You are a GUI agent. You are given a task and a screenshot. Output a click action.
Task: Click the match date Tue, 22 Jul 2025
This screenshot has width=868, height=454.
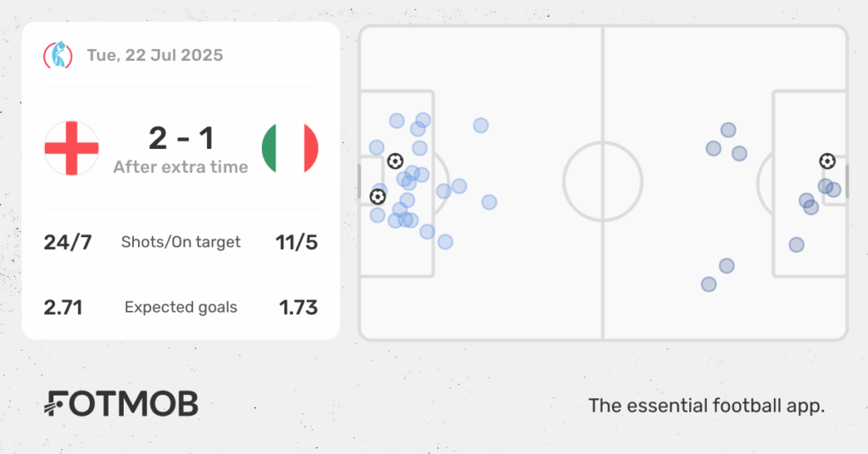[x=155, y=55]
